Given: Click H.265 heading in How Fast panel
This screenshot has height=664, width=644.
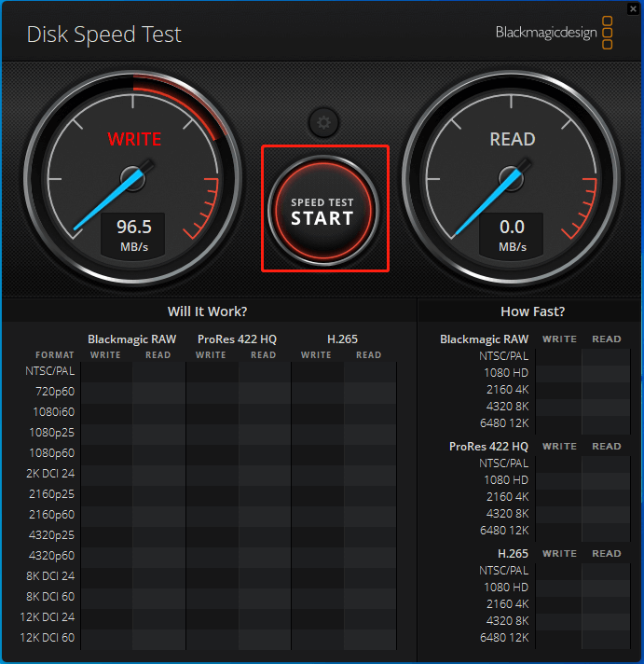Looking at the screenshot, I should point(513,553).
